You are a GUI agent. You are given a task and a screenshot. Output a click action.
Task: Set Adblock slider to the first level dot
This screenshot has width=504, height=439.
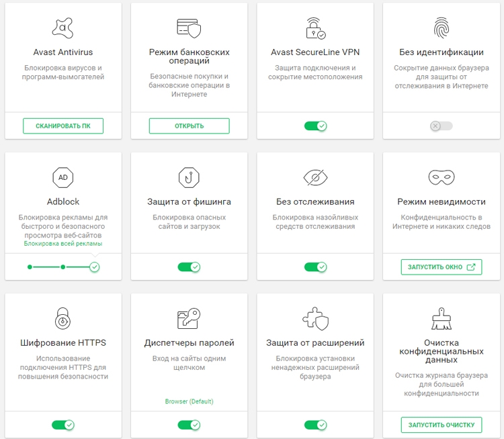tap(30, 267)
